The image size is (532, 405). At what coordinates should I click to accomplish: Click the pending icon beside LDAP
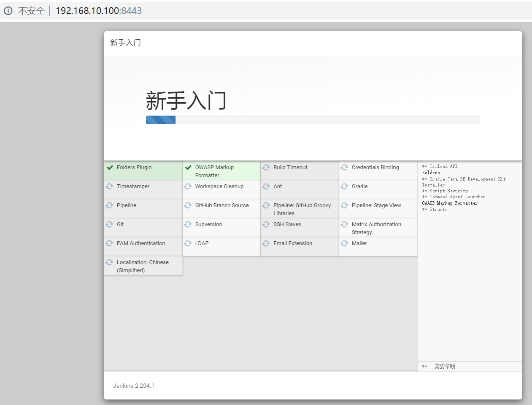tap(188, 243)
